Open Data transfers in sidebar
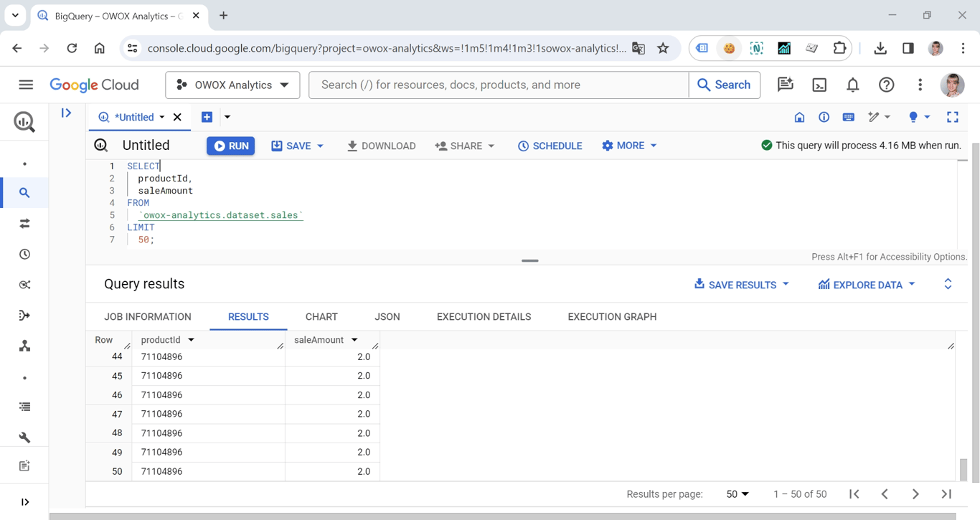The image size is (980, 520). point(24,224)
